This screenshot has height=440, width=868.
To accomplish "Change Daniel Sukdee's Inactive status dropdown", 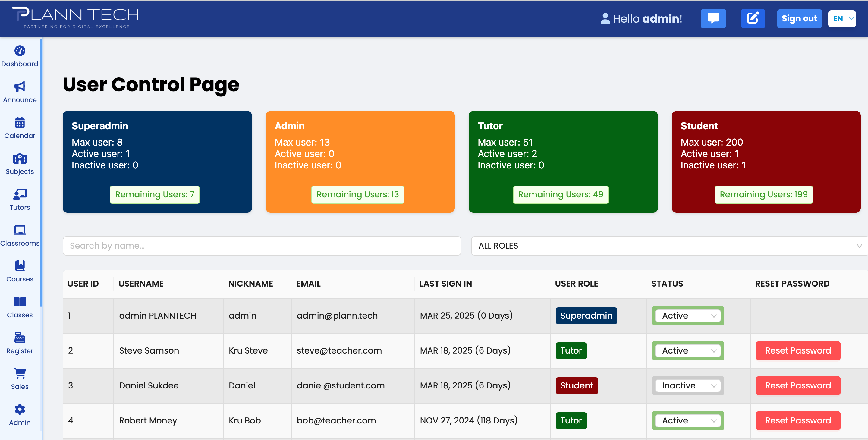I will click(688, 385).
